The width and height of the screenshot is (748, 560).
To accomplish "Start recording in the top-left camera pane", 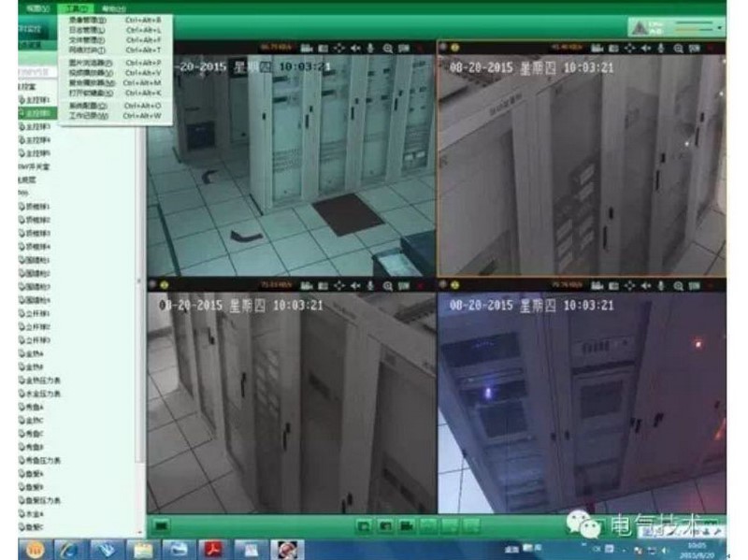I will click(x=308, y=47).
